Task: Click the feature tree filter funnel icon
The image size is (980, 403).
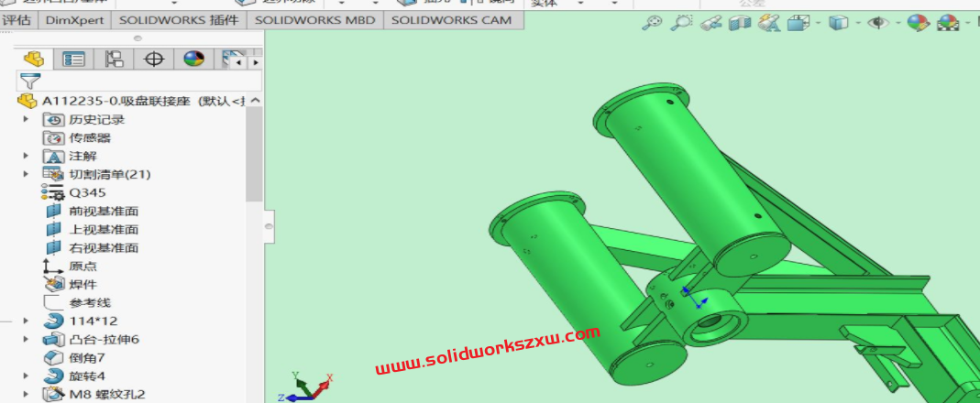Action: [30, 82]
